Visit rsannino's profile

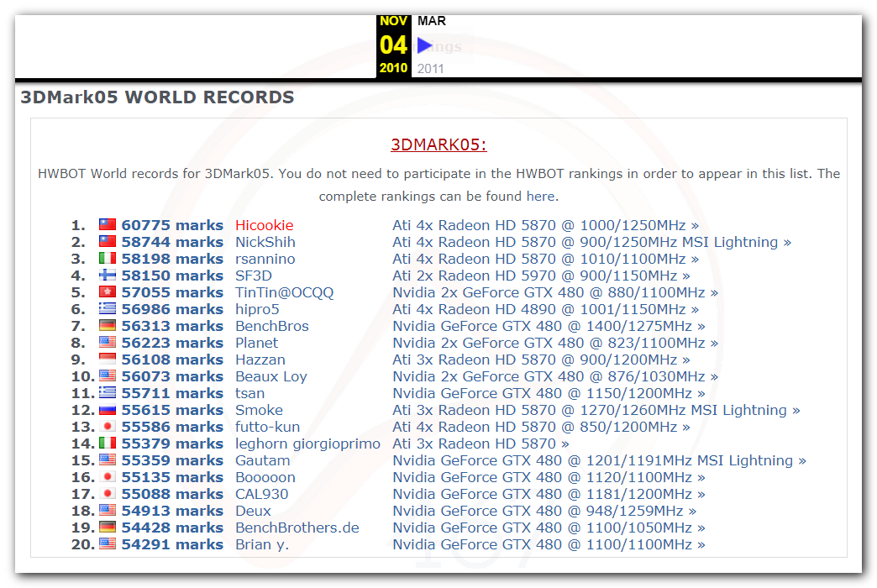pyautogui.click(x=265, y=259)
